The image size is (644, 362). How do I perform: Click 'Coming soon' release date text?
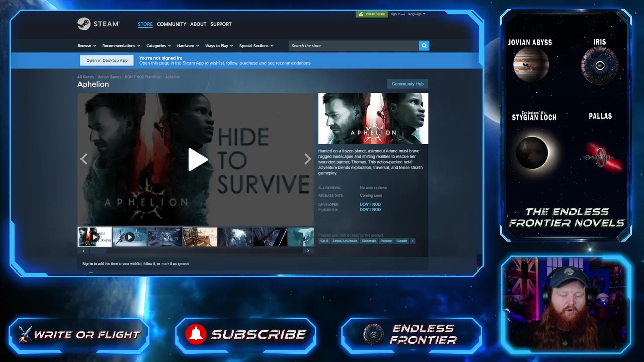tap(371, 195)
